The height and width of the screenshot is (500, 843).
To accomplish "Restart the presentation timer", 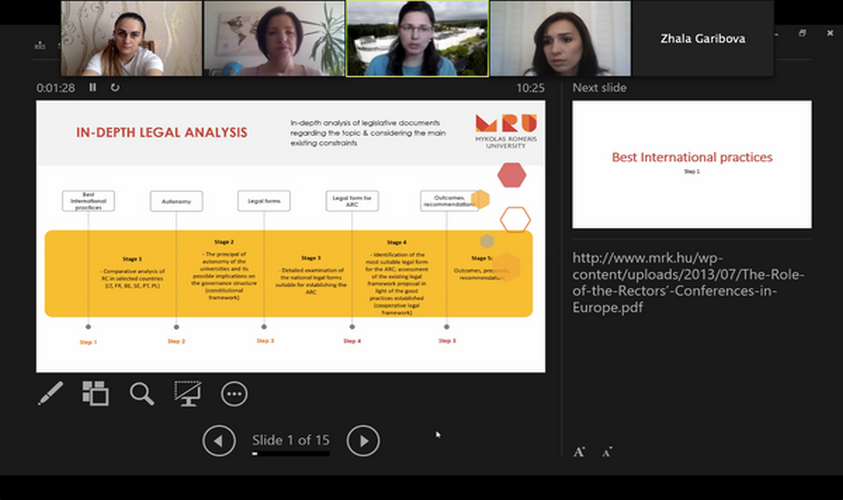I will [x=115, y=88].
